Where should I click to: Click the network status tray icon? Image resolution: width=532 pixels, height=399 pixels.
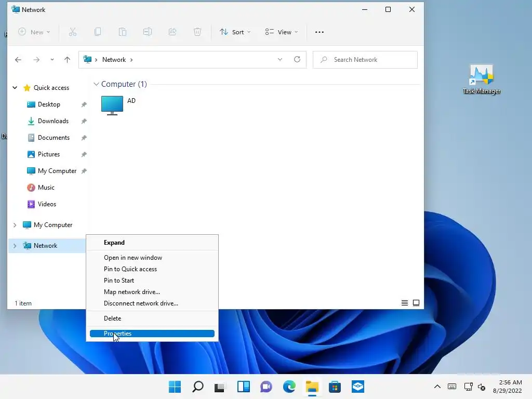point(468,387)
